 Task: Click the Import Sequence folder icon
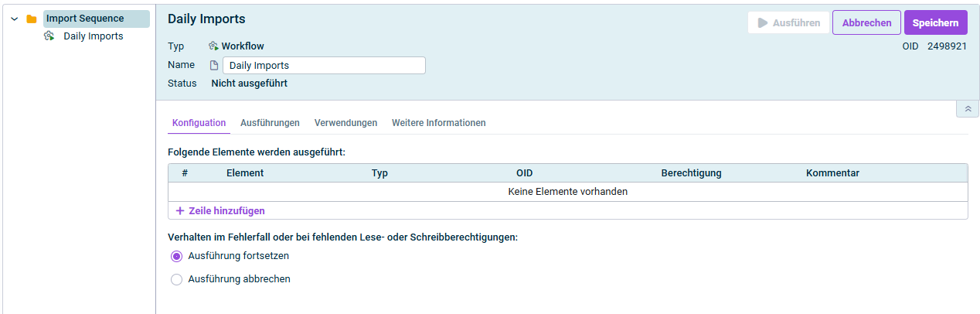pos(32,19)
